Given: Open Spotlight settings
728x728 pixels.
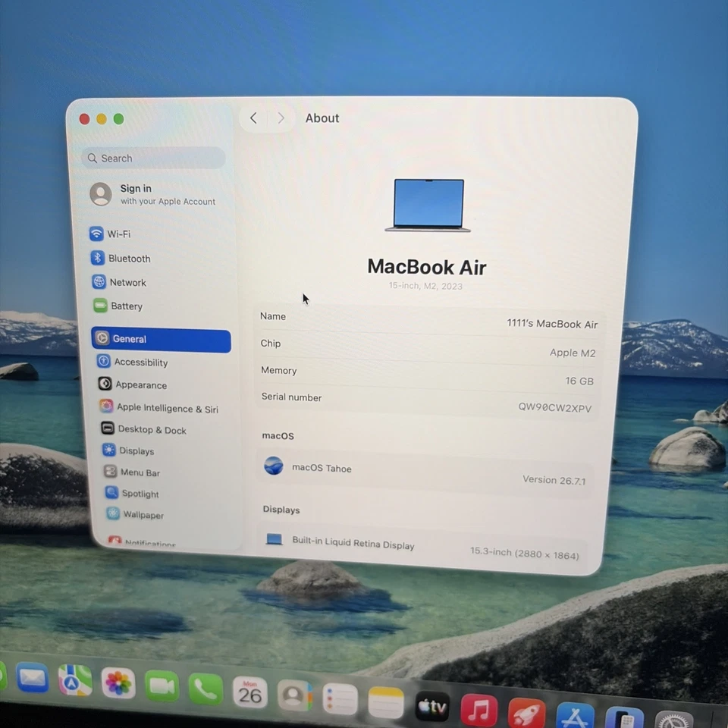Looking at the screenshot, I should click(132, 493).
